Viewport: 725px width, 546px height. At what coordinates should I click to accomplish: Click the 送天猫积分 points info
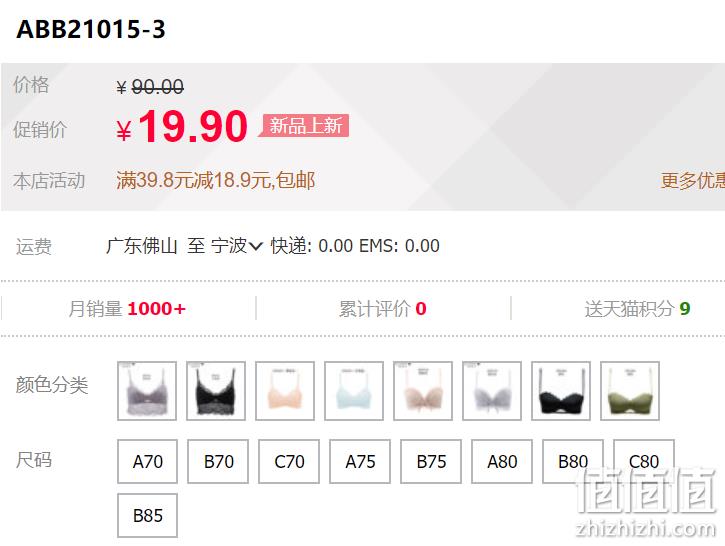637,308
